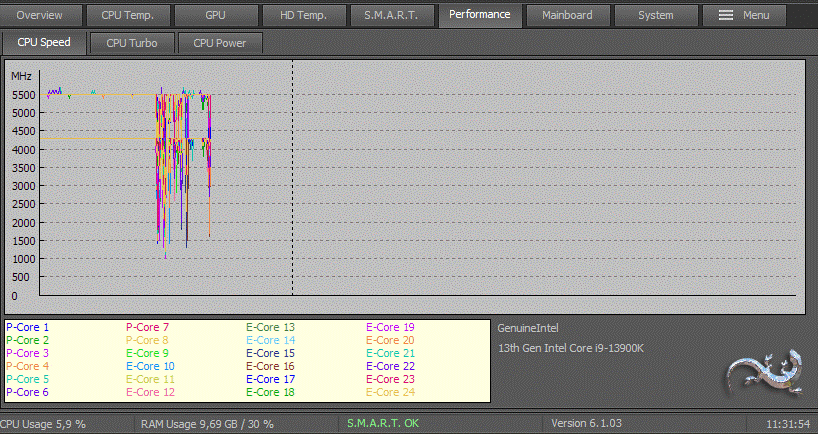
Task: Switch to the Overview tab
Action: 39,15
